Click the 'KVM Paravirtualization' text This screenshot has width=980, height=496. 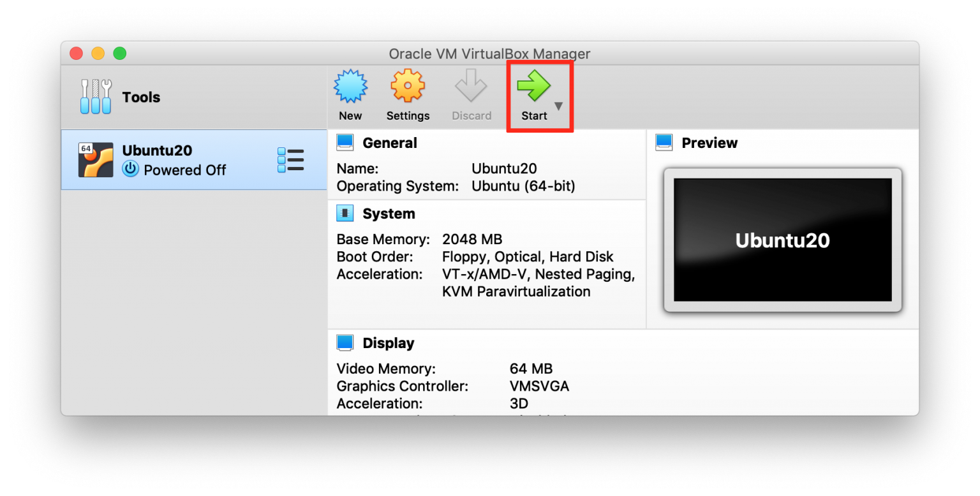tap(516, 292)
